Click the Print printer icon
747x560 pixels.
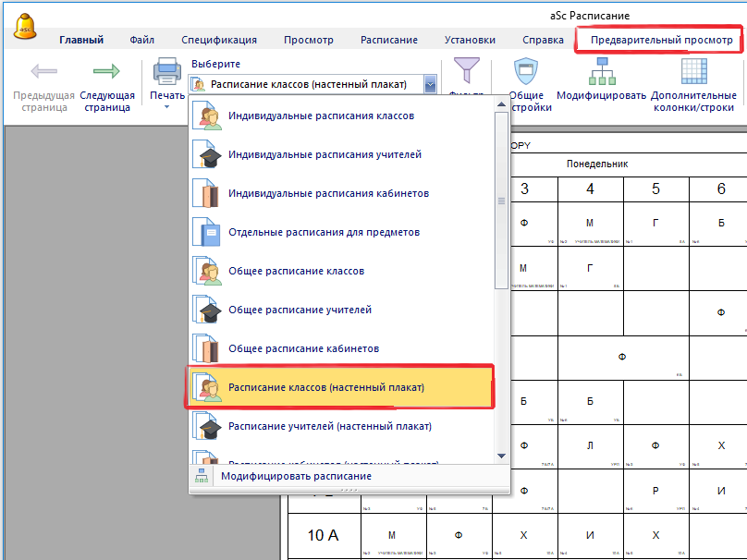(166, 71)
